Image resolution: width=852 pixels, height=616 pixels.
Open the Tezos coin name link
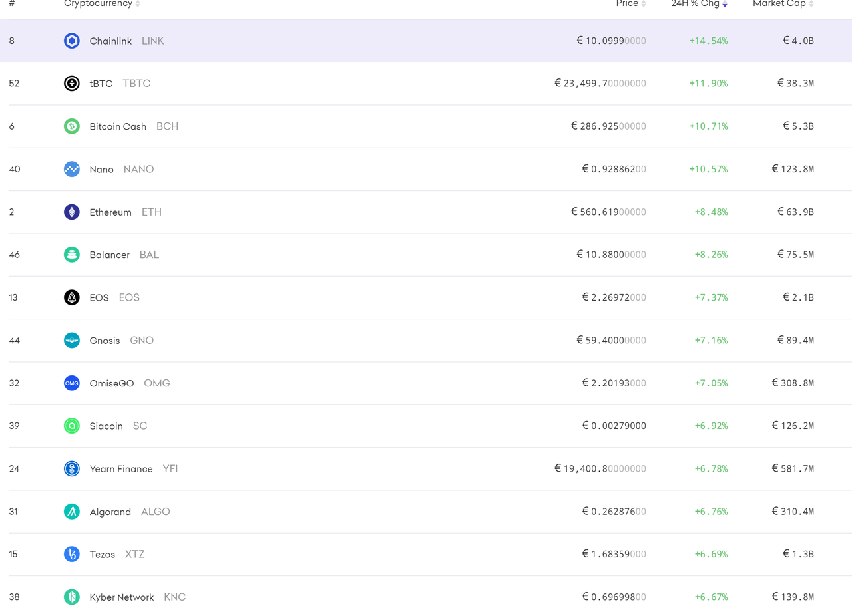(103, 554)
